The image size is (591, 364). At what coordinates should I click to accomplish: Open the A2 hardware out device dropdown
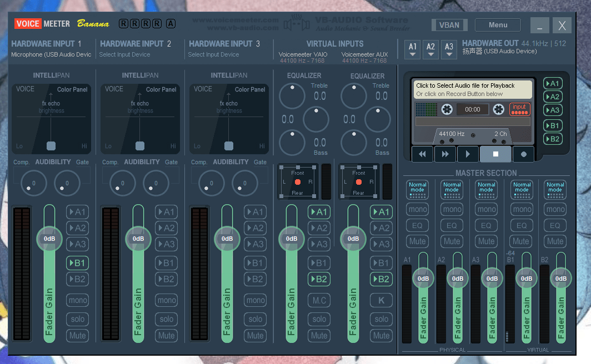(430, 49)
